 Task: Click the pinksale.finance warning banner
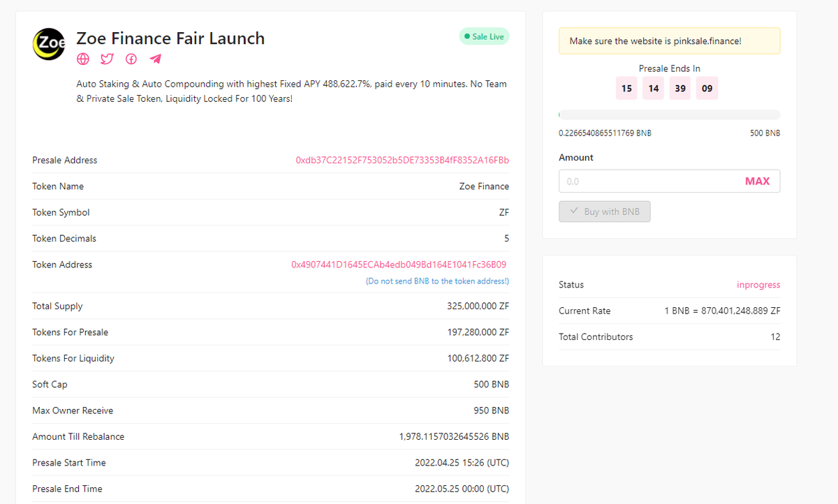[x=670, y=41]
